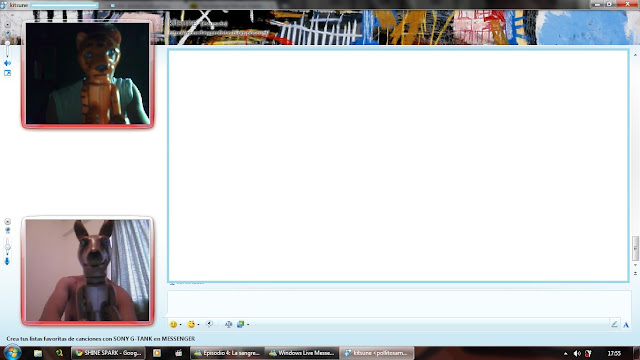Screen dimensions: 640x360
Task: Open the winks selector icon
Action: tap(191, 324)
